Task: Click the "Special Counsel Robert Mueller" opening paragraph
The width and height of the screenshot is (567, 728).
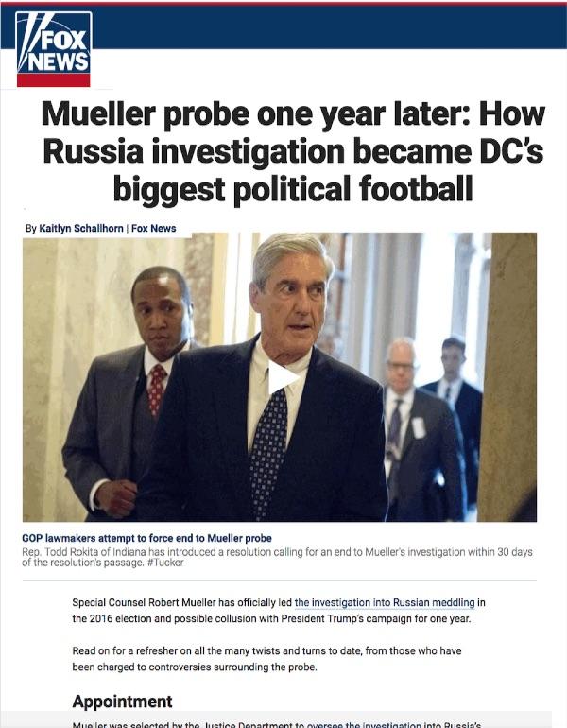Action: [279, 611]
